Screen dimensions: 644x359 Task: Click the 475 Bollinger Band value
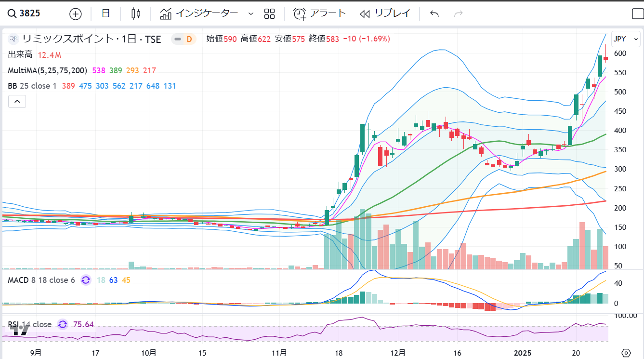pos(85,86)
